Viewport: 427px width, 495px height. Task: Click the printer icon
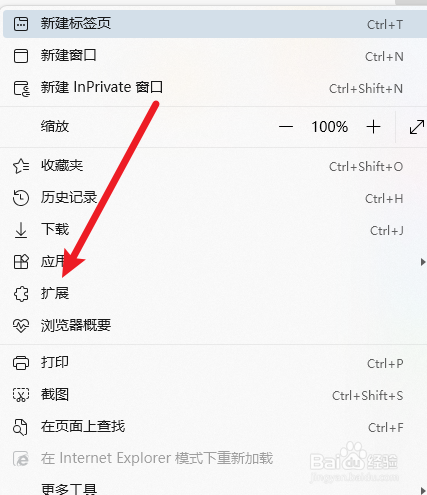21,363
